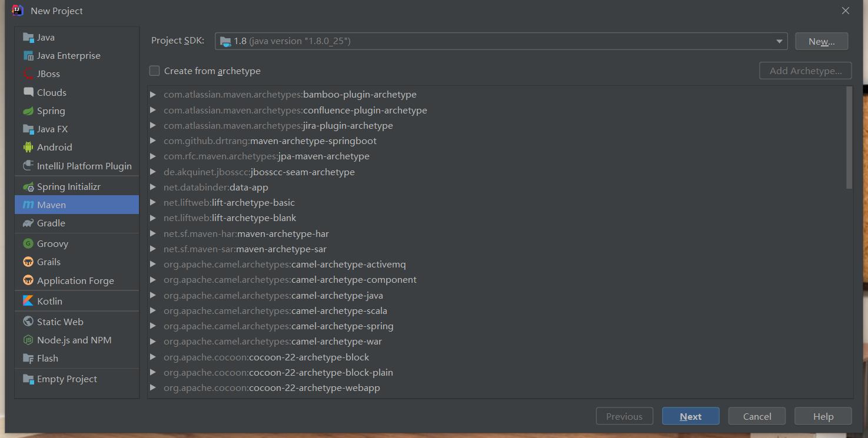Click the New... SDK button

click(822, 41)
